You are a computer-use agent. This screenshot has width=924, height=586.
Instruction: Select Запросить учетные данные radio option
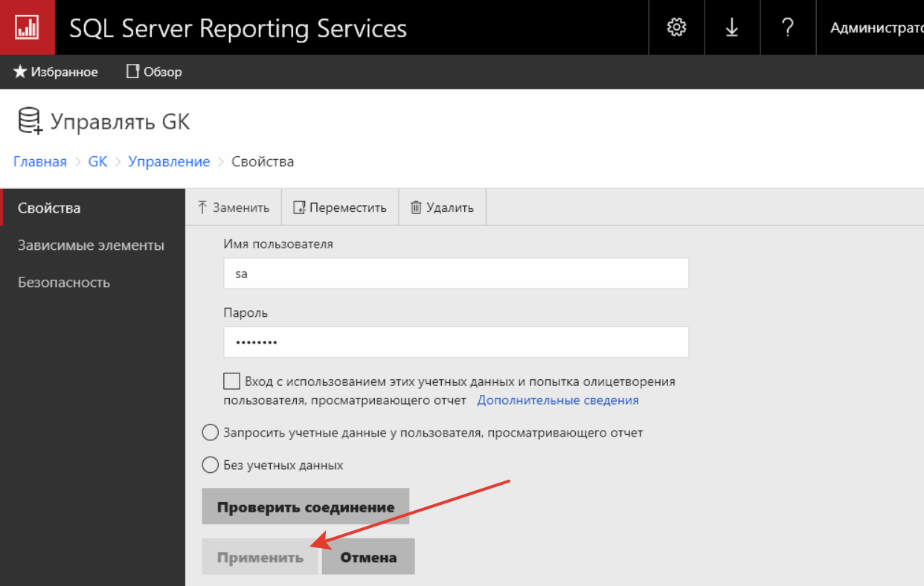click(x=211, y=432)
